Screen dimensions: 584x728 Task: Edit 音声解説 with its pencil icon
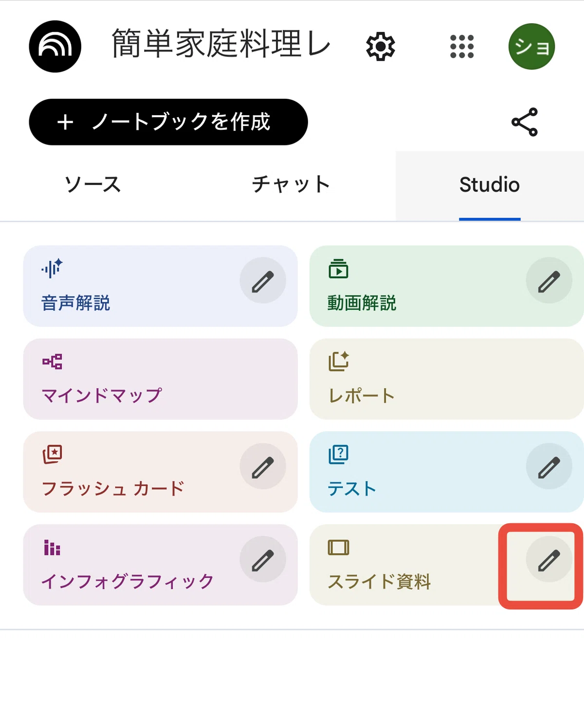[x=263, y=281]
